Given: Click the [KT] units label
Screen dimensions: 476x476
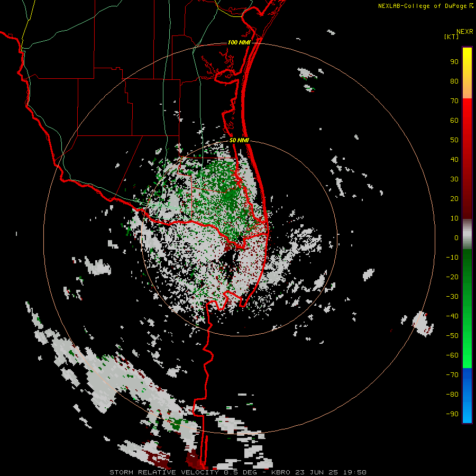Looking at the screenshot, I should tap(452, 36).
